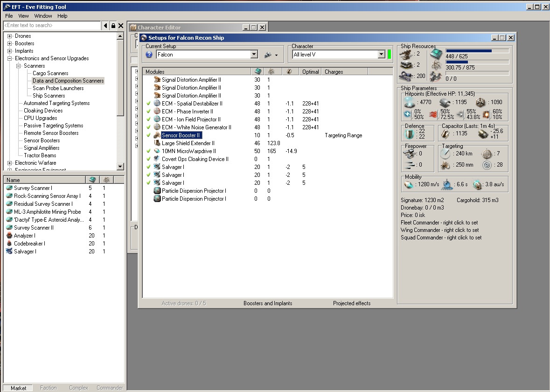Click the max velocity icon showing 1280 m/s

(x=409, y=184)
